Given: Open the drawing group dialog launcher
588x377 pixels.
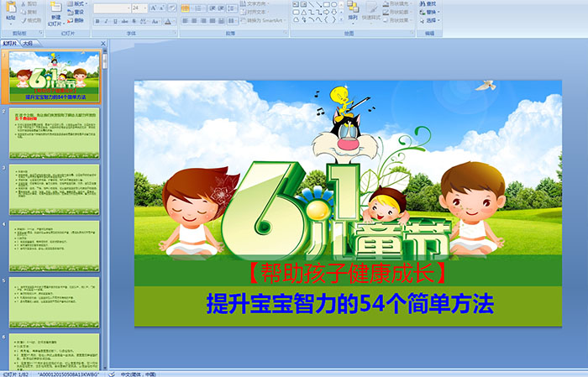Looking at the screenshot, I should pos(412,34).
